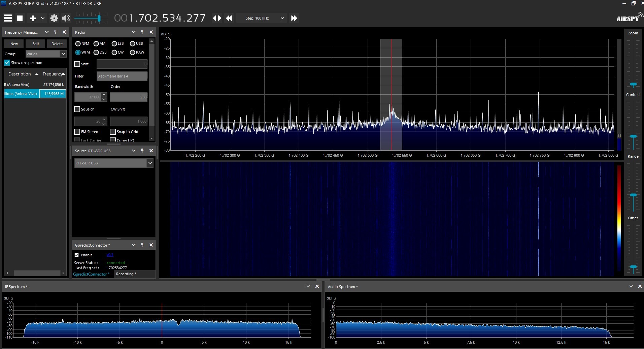The height and width of the screenshot is (349, 644).
Task: Enable the Squelch checkbox
Action: point(77,109)
